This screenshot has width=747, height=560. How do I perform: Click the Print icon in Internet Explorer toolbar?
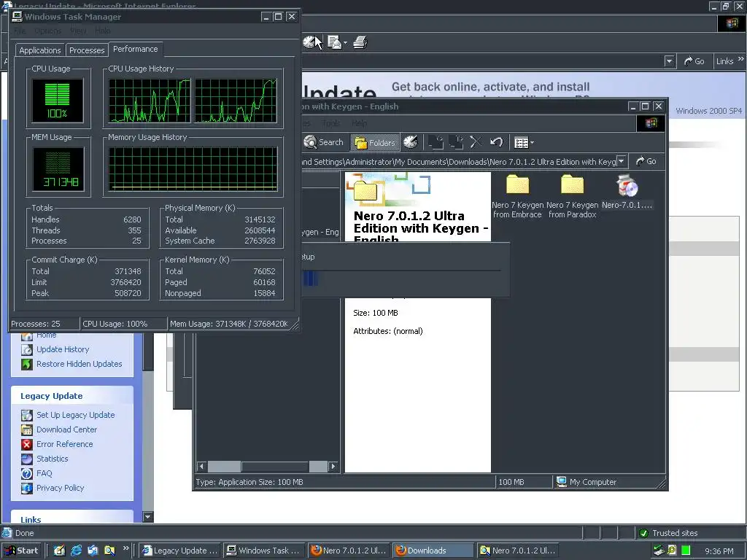(360, 42)
